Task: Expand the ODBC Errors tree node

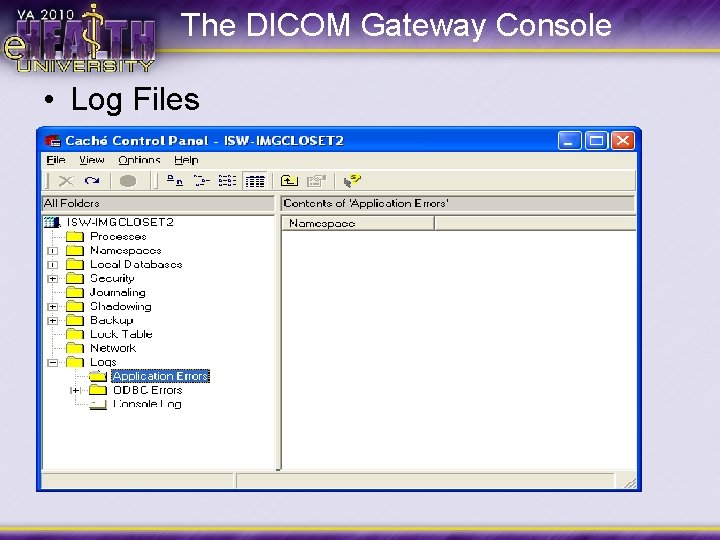Action: [x=76, y=391]
